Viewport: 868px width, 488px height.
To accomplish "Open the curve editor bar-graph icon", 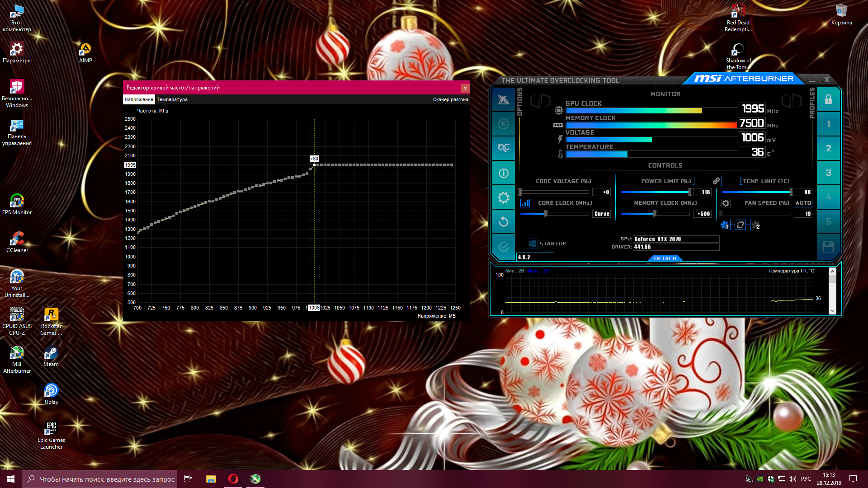I will (525, 203).
